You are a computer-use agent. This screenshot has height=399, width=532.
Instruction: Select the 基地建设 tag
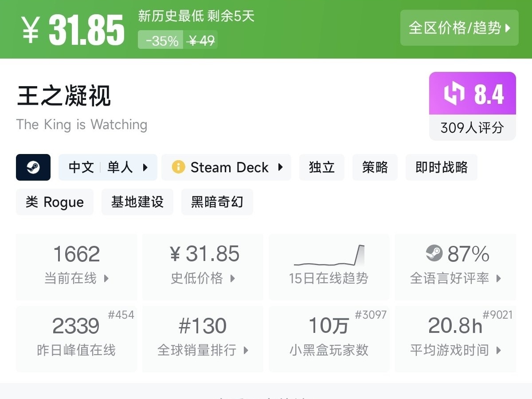[137, 202]
